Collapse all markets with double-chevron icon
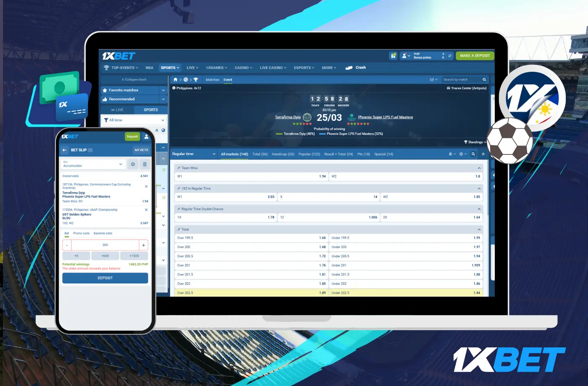 (483, 154)
